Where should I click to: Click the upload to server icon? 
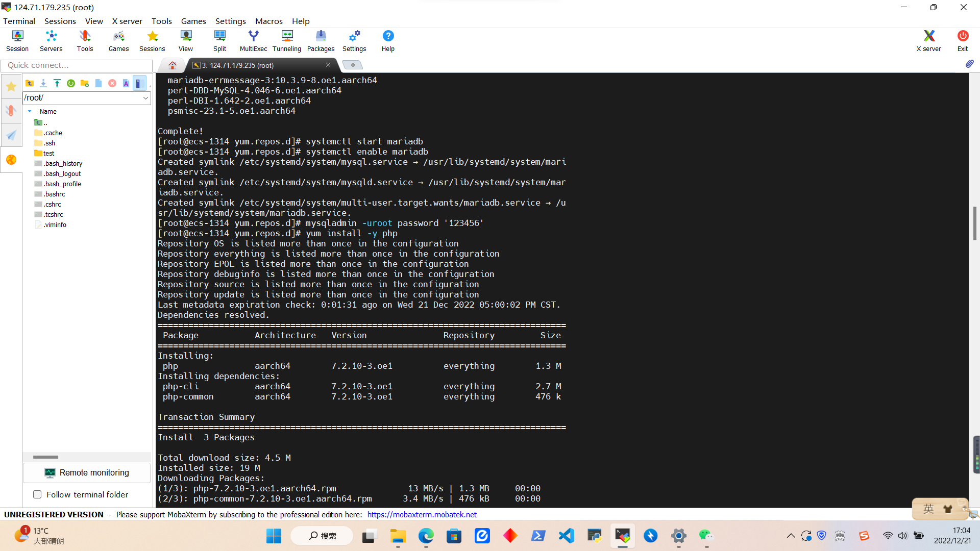(57, 83)
